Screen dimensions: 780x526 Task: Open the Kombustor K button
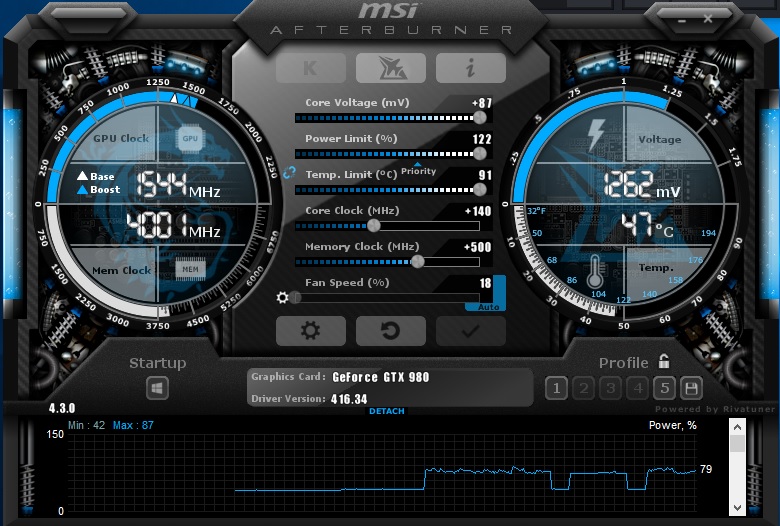(x=310, y=68)
